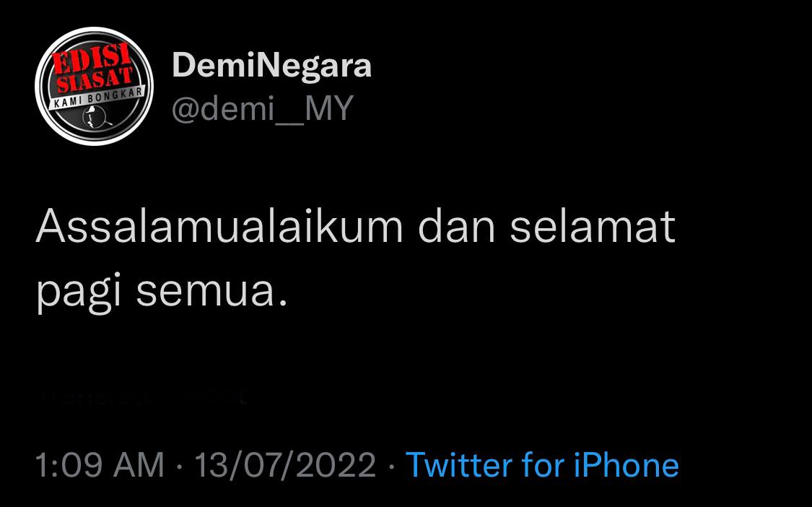Open the Twitter for iPhone source link
812x507 pixels.
pos(542,464)
